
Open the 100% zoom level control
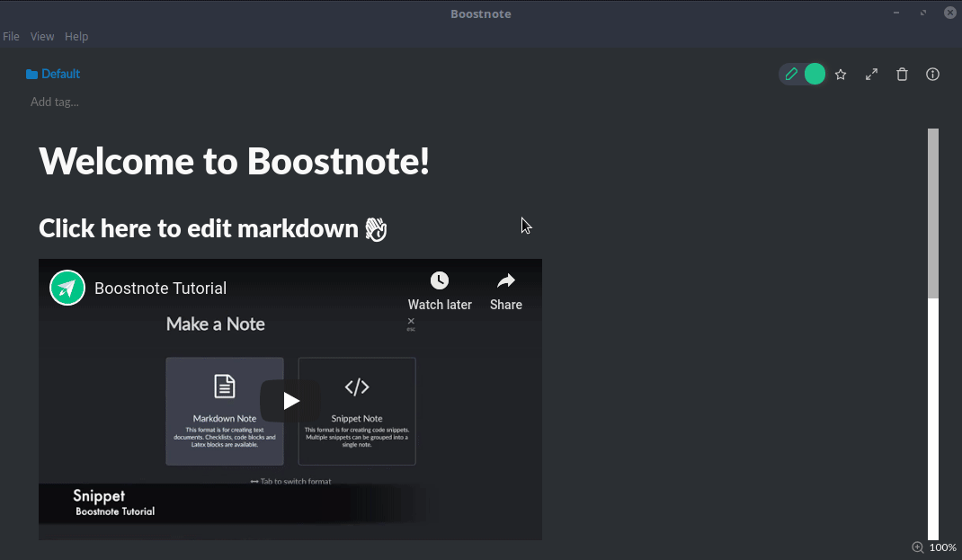[x=942, y=547]
